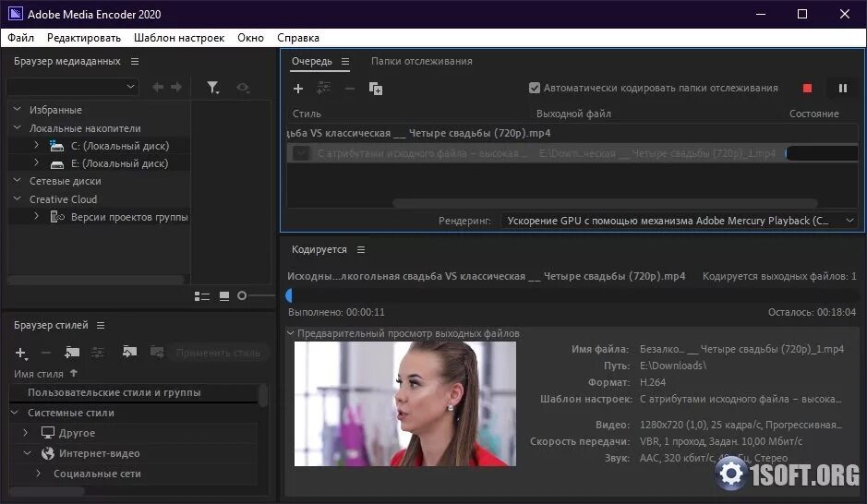867x504 pixels.
Task: Expand the Версии проектов группы node
Action: (36, 217)
